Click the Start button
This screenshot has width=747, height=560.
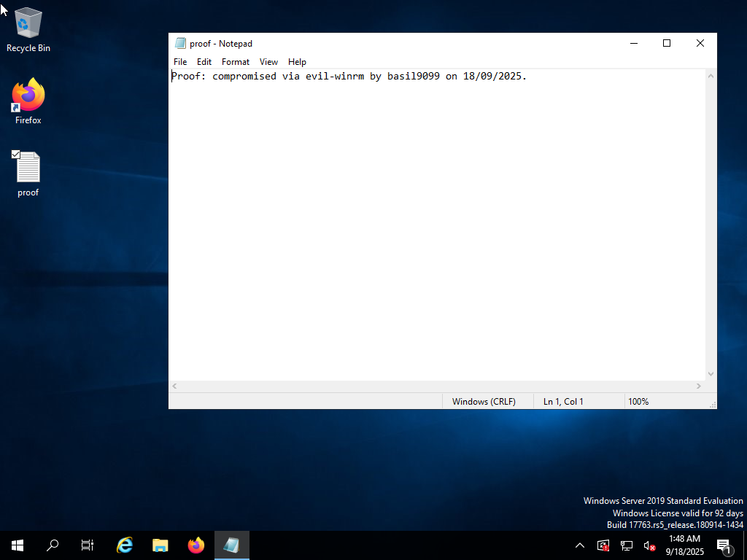click(x=17, y=545)
